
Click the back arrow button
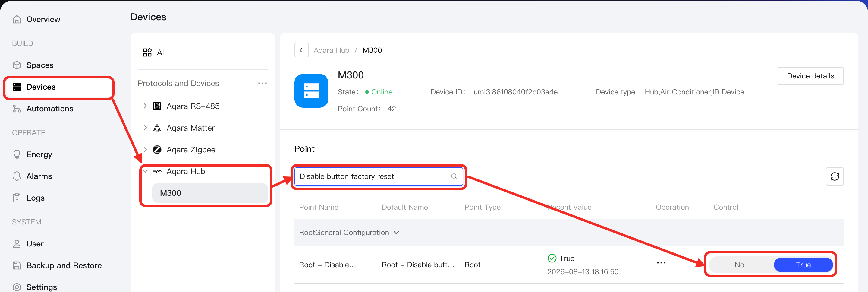[302, 50]
